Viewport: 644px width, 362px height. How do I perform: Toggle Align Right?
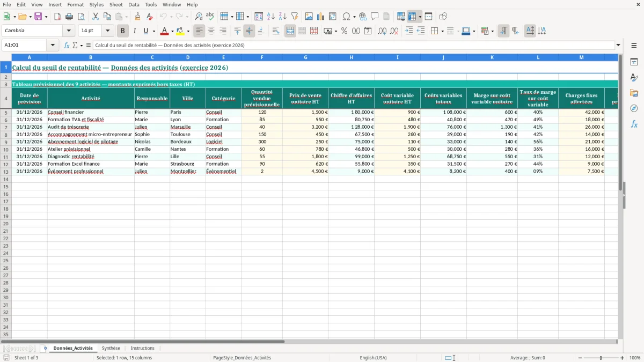pyautogui.click(x=223, y=31)
